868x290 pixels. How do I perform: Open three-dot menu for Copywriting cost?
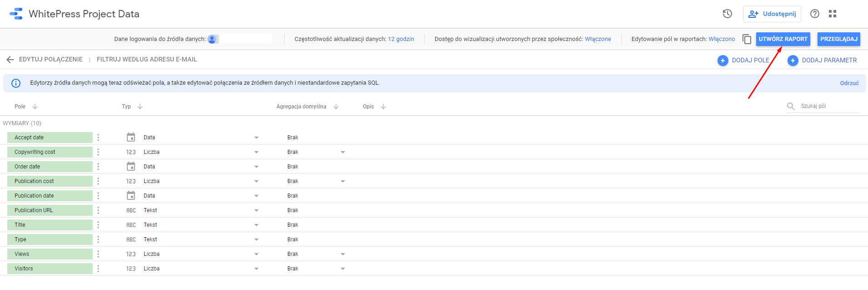click(98, 152)
